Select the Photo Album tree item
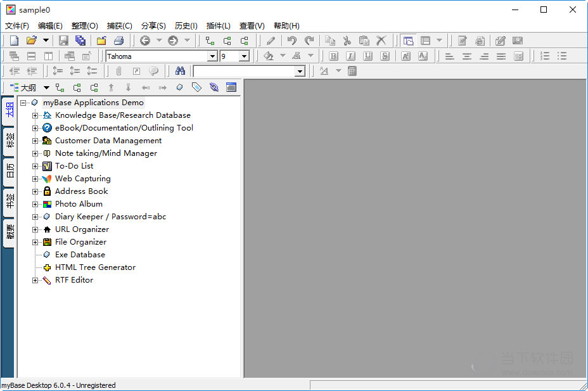 coord(79,204)
